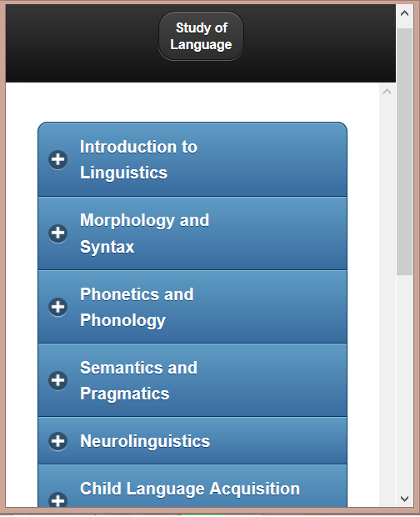Open Child Language Acquisition entry
Image resolution: width=420 pixels, height=517 pixels.
point(192,486)
